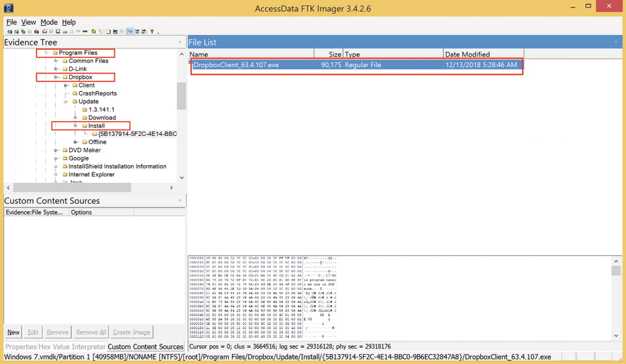The height and width of the screenshot is (364, 626).
Task: Click the Image Mounting toolbar icon
Action: click(23, 32)
